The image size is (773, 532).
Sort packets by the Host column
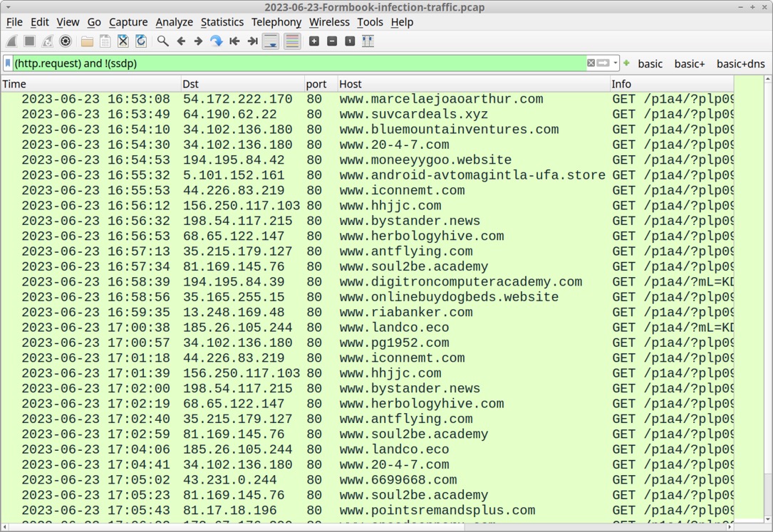474,84
